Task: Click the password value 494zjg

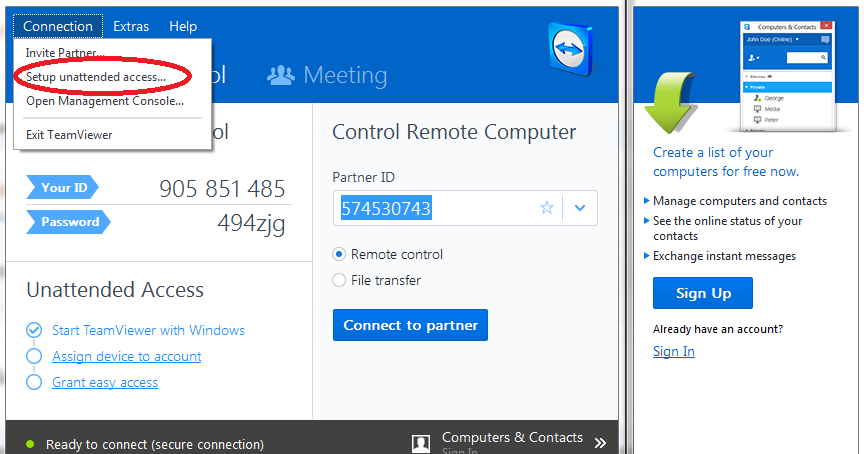Action: click(251, 223)
